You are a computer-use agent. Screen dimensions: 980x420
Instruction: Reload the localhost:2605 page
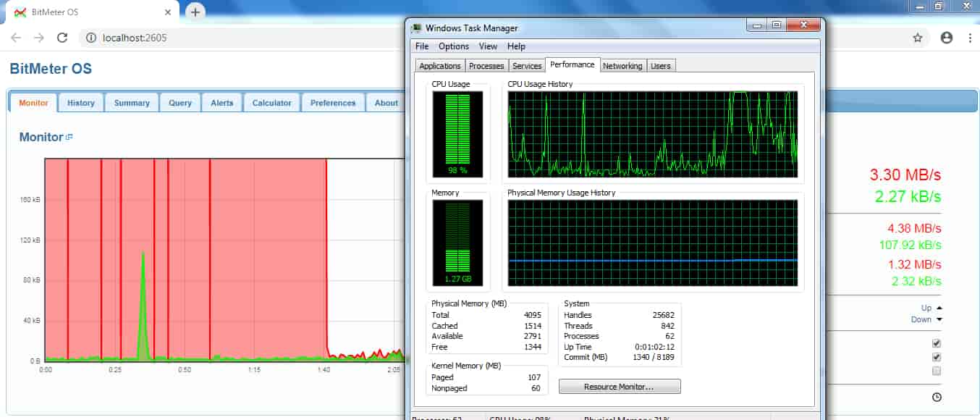(x=62, y=38)
